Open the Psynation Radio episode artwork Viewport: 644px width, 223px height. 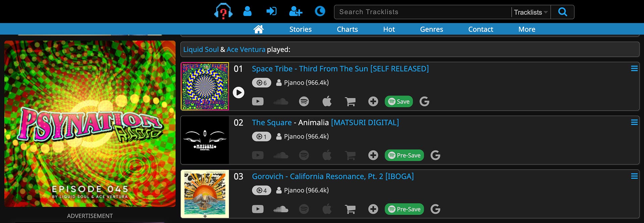(90, 124)
